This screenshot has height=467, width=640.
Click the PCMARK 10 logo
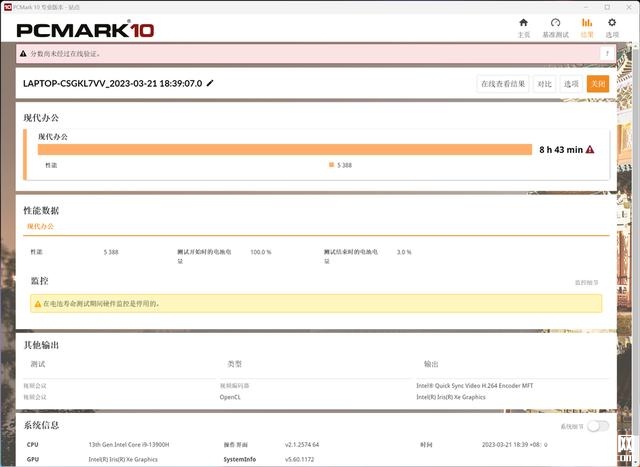coord(85,30)
